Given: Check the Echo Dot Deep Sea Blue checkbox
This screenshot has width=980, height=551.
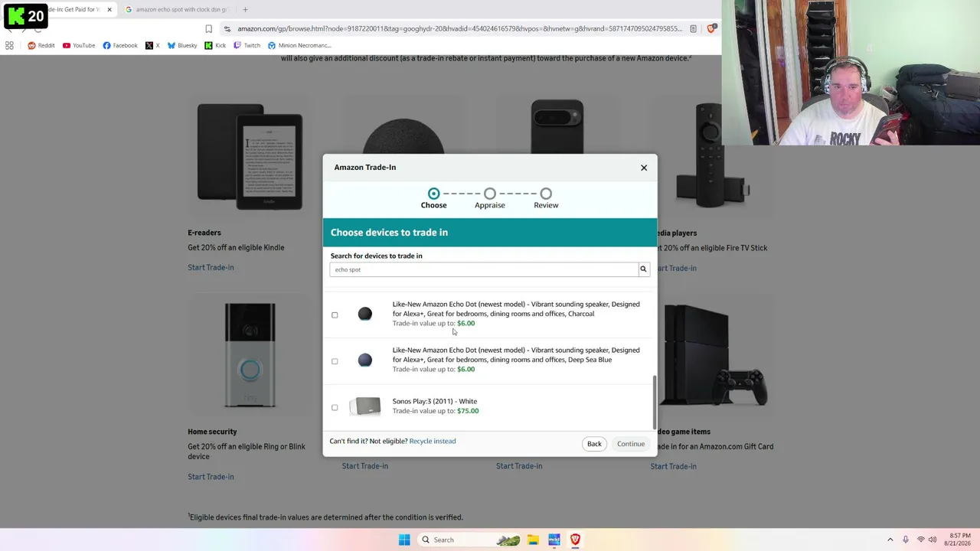Looking at the screenshot, I should [335, 360].
